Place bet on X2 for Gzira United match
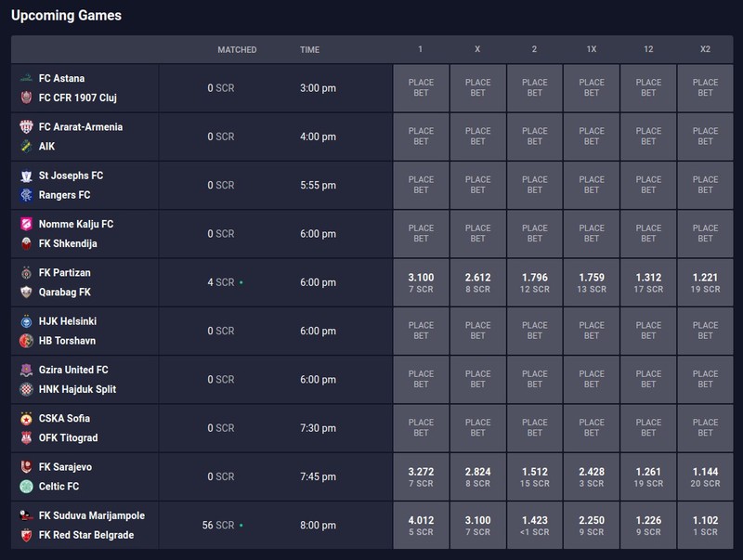 click(x=705, y=380)
